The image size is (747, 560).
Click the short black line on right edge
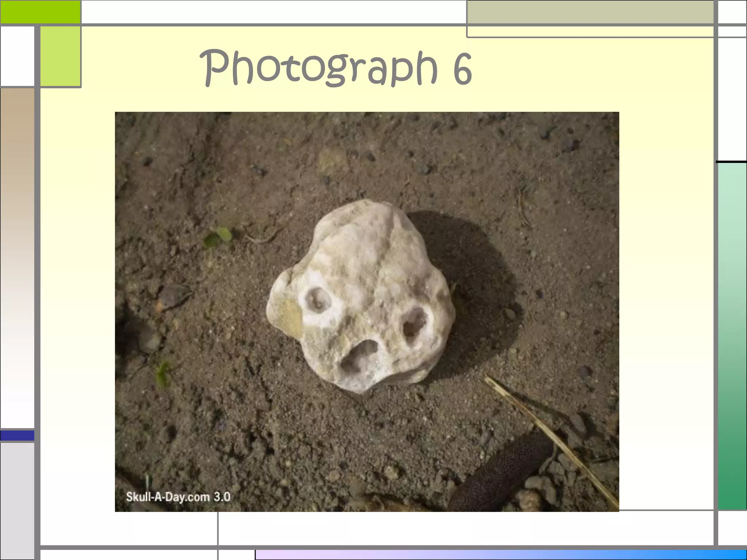tap(731, 161)
